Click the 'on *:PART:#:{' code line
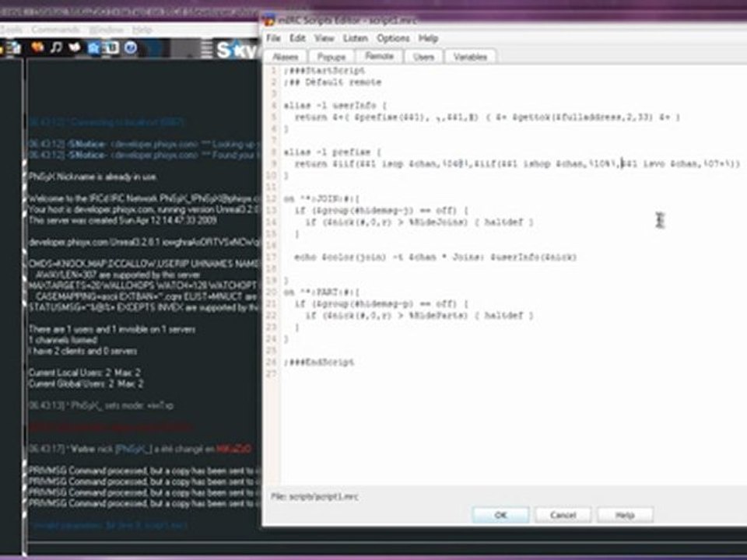This screenshot has height=560, width=747. 322,292
